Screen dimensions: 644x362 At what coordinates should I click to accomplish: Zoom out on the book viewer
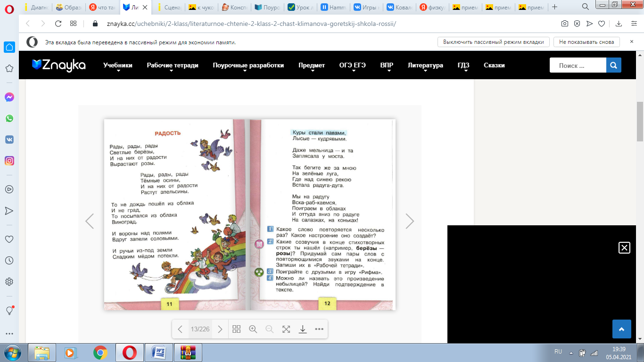pos(270,329)
